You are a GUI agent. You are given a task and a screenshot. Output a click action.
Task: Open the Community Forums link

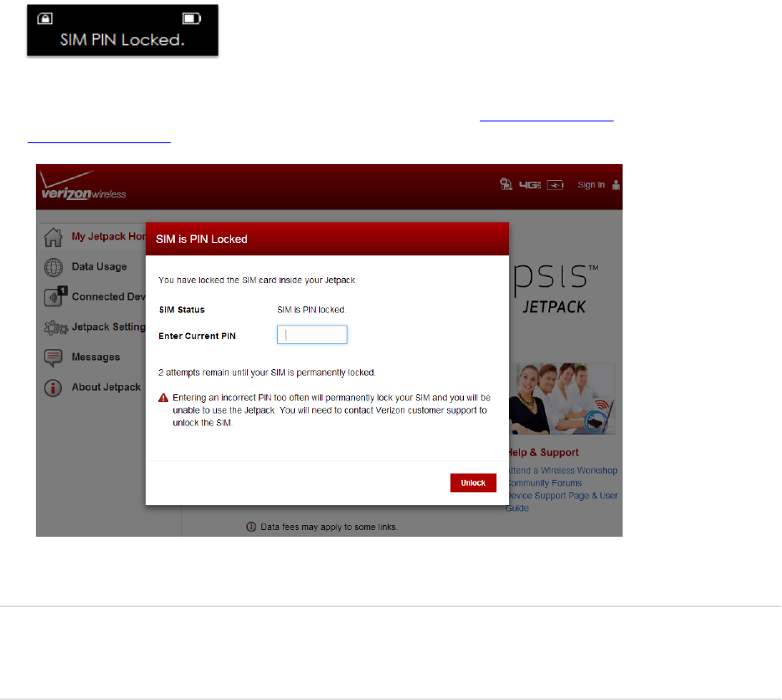point(545,483)
